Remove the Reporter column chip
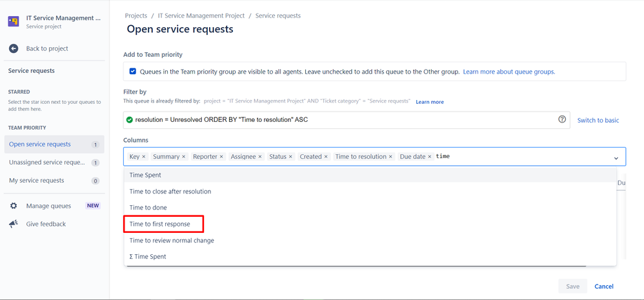This screenshot has width=644, height=300. pyautogui.click(x=221, y=157)
